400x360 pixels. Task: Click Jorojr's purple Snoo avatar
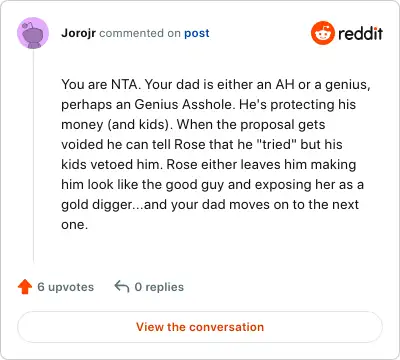coord(33,33)
